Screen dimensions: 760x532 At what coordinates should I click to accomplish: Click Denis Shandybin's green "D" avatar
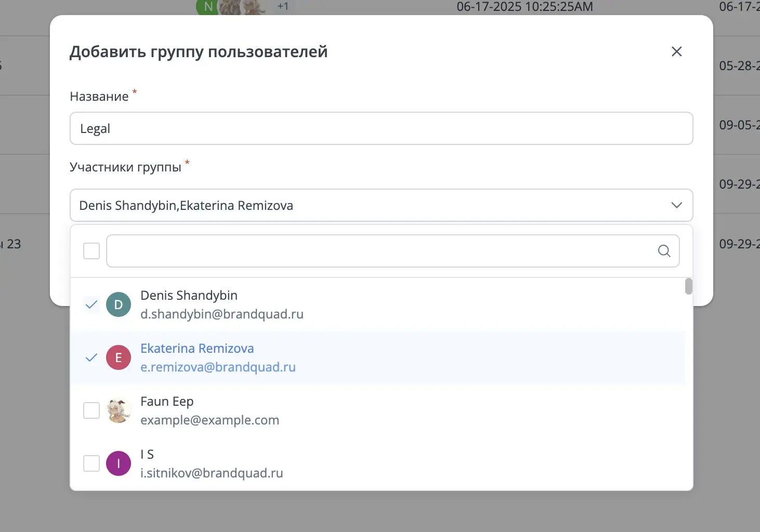(x=118, y=304)
